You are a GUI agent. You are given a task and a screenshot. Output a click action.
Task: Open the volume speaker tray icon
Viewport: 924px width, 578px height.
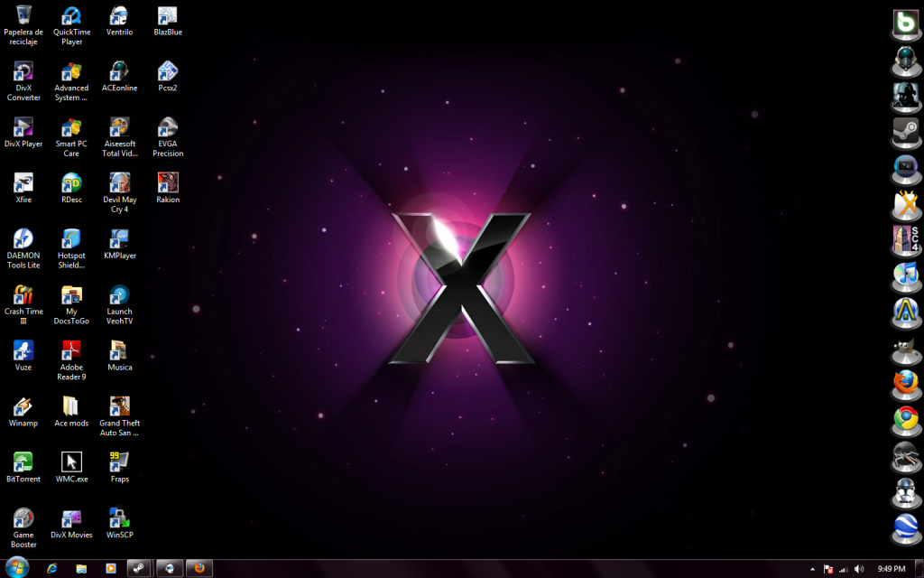pyautogui.click(x=859, y=569)
